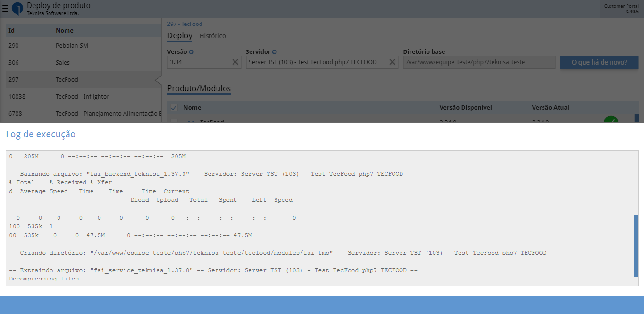Click the 'Decompressing files...' log line
This screenshot has width=644, height=314.
[x=50, y=279]
